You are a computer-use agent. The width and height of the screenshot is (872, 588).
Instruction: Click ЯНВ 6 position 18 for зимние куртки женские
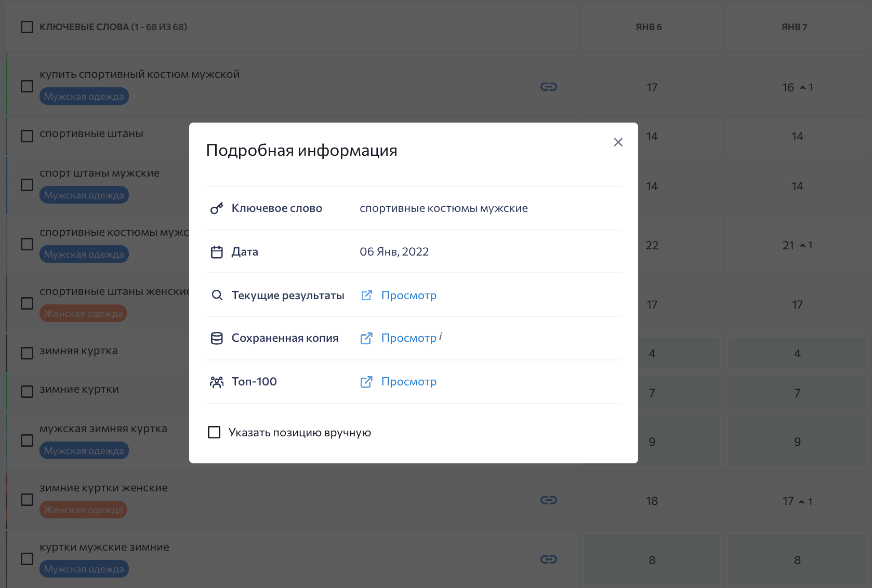click(652, 501)
